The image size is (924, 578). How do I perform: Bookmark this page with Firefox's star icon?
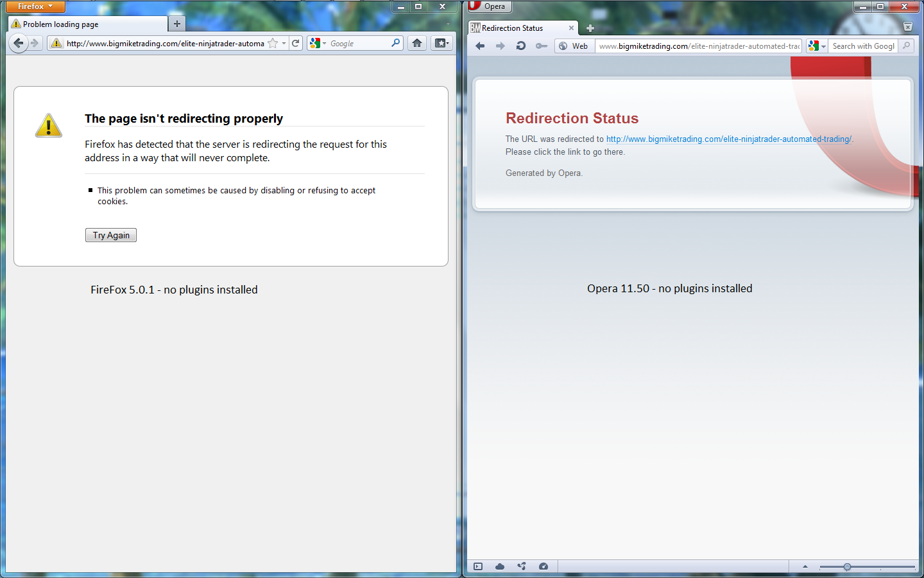tap(273, 43)
